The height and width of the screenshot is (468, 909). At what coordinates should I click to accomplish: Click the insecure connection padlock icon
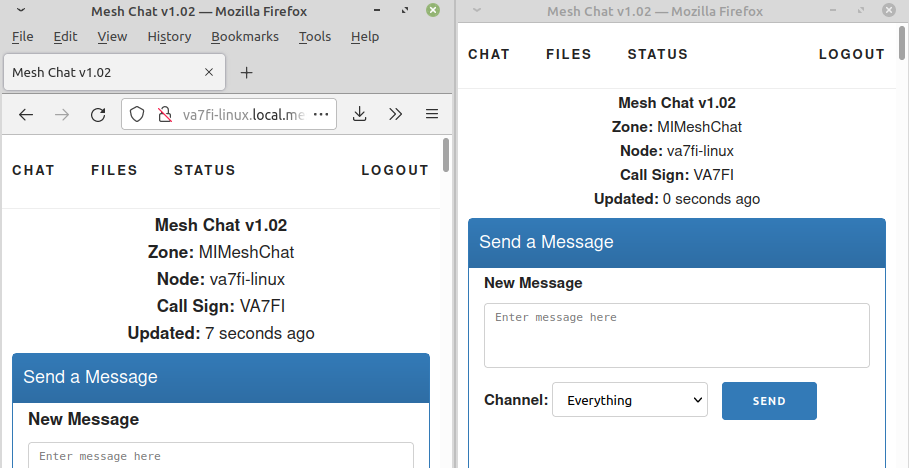[x=165, y=114]
